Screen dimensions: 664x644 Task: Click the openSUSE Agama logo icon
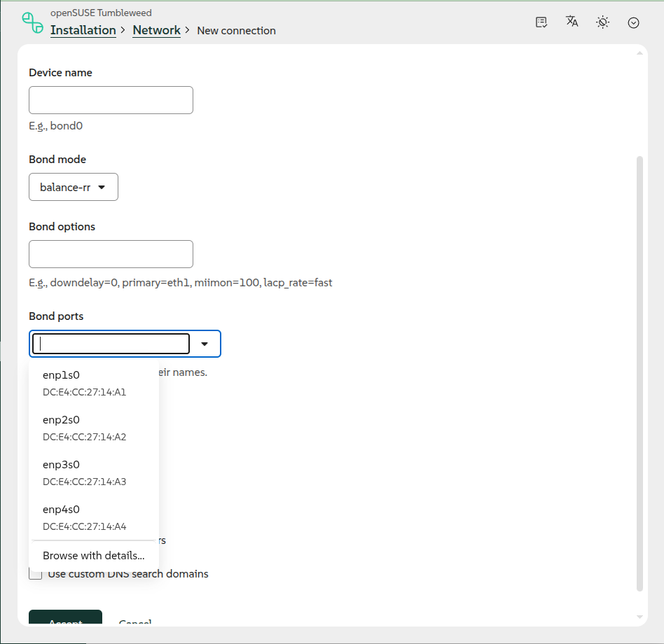click(33, 23)
